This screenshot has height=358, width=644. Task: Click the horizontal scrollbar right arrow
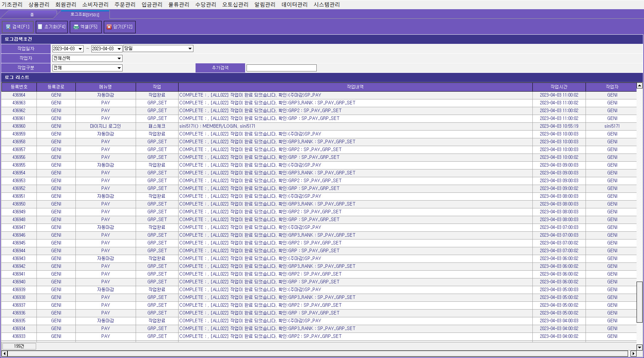click(x=633, y=353)
